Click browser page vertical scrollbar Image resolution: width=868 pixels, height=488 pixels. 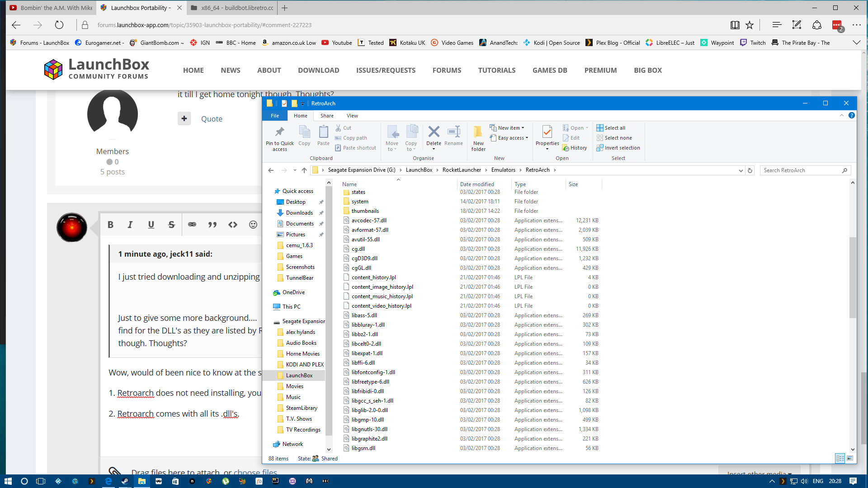click(864, 409)
